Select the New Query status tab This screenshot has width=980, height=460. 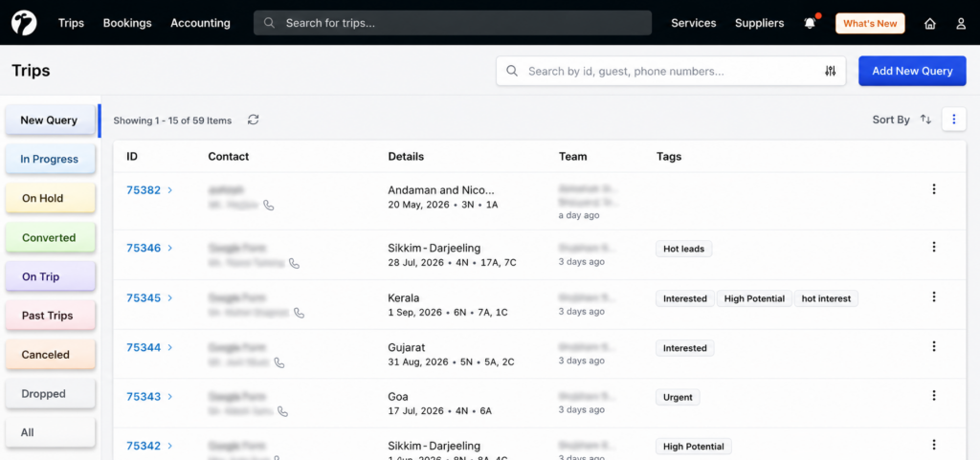pos(50,120)
